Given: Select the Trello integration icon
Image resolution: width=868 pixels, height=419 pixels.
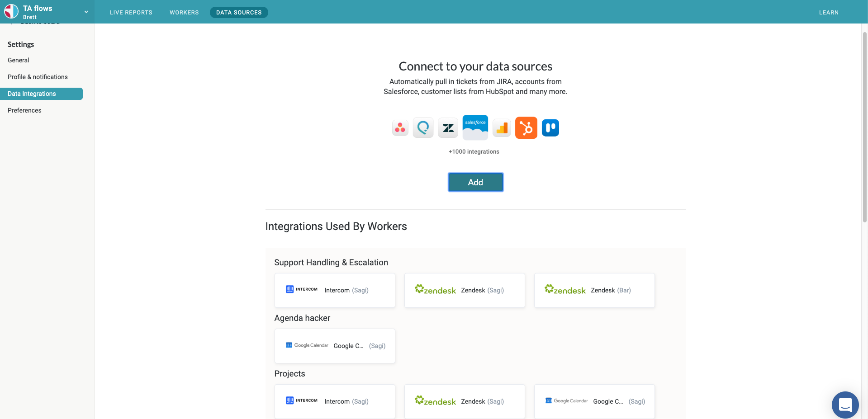Looking at the screenshot, I should coord(550,128).
